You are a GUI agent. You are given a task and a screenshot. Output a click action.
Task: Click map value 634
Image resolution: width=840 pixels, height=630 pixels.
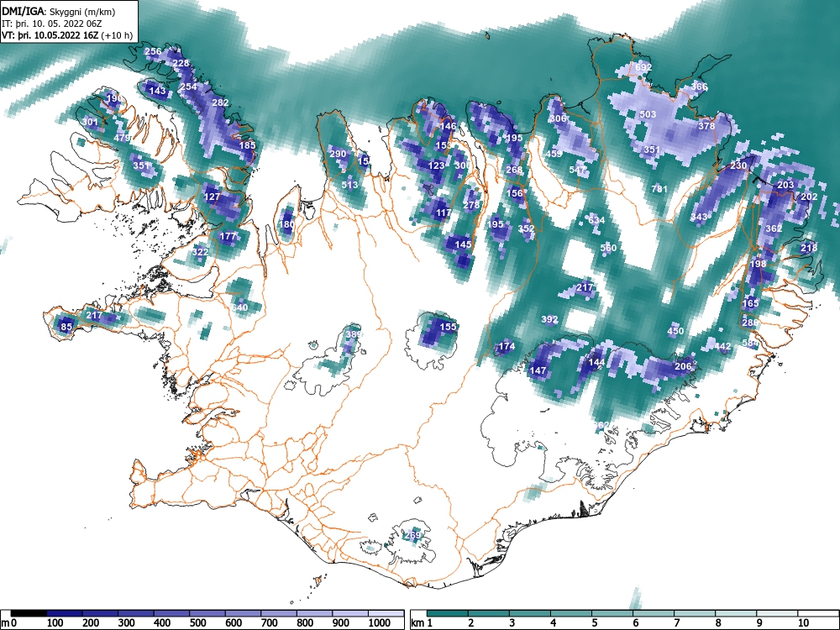pyautogui.click(x=596, y=220)
